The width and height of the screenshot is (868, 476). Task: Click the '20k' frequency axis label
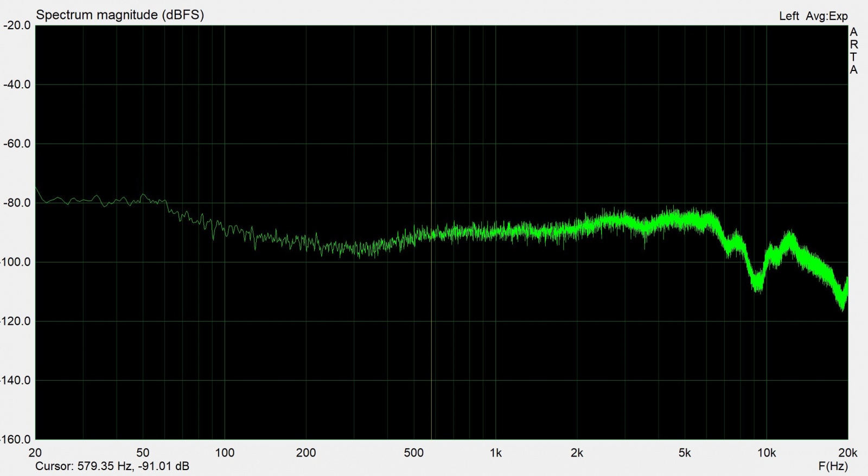(x=847, y=453)
